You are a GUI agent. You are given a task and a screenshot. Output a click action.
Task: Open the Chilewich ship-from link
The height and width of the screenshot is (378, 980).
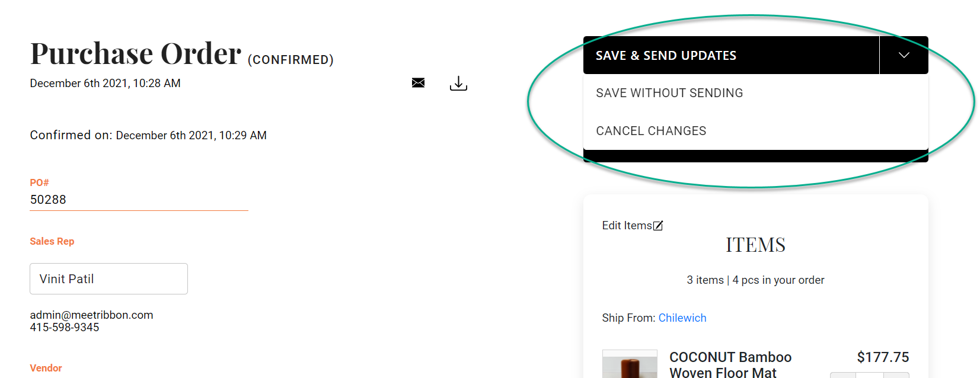(x=682, y=318)
